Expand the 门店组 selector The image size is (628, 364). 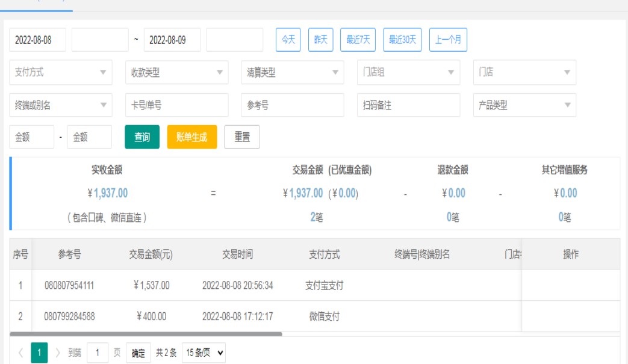coord(408,72)
